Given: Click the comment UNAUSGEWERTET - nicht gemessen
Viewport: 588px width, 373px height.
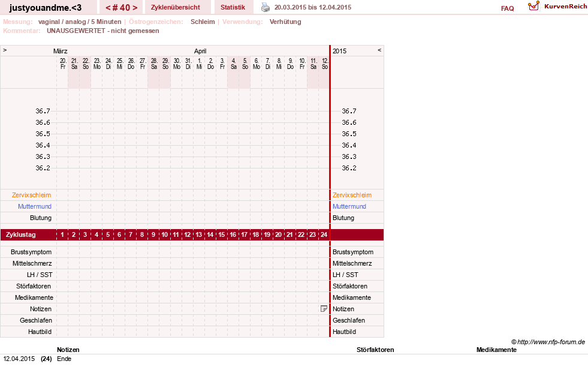Looking at the screenshot, I should [x=102, y=31].
